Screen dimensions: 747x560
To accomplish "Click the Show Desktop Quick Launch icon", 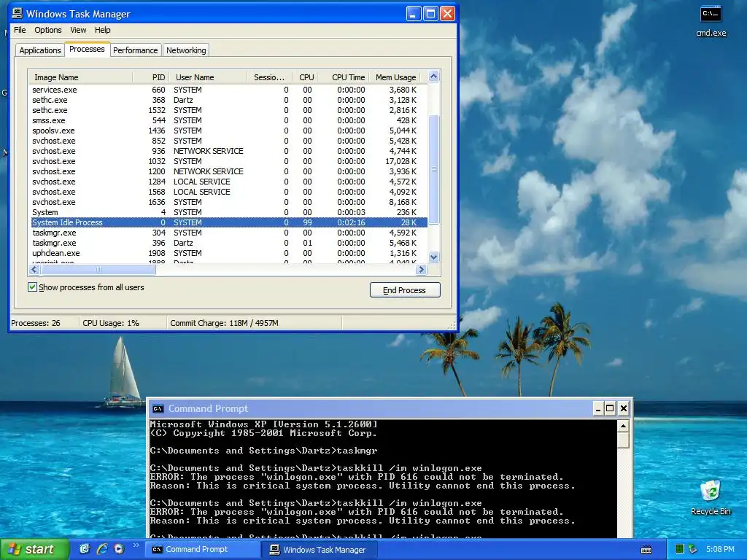I will 85,549.
